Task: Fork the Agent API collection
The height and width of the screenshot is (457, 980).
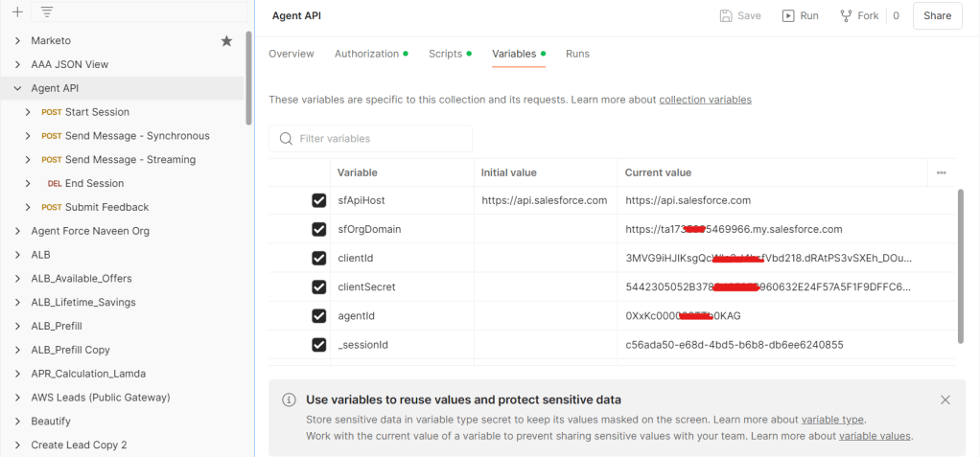Action: pos(859,15)
